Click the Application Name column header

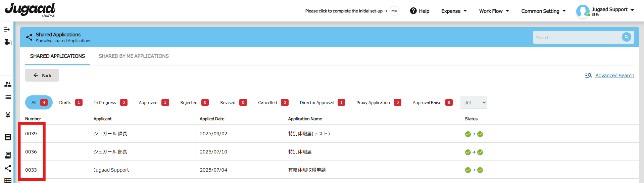305,119
